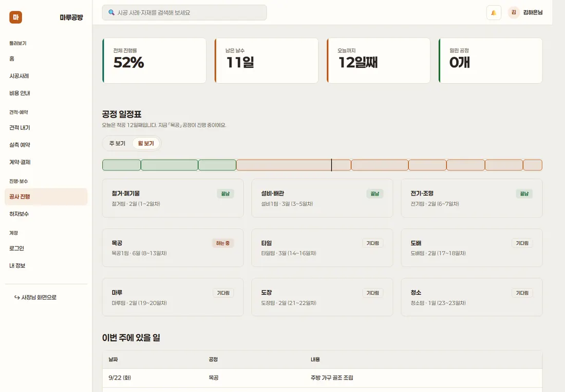Open the 목공 process card
Screen dimensions: 565x392
(x=173, y=248)
